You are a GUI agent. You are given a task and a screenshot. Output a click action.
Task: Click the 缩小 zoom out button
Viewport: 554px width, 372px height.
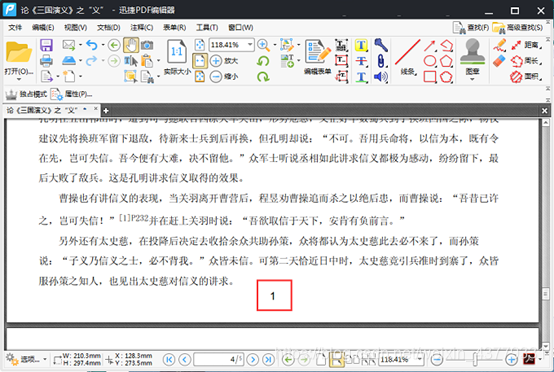point(224,76)
